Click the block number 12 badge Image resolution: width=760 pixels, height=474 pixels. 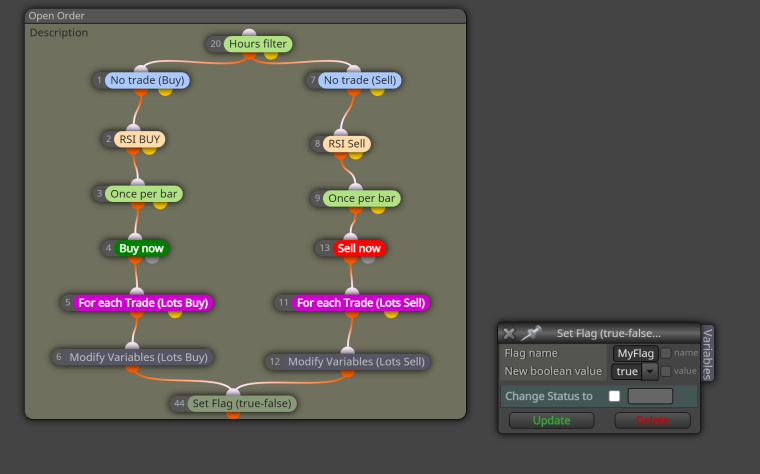[x=275, y=362]
